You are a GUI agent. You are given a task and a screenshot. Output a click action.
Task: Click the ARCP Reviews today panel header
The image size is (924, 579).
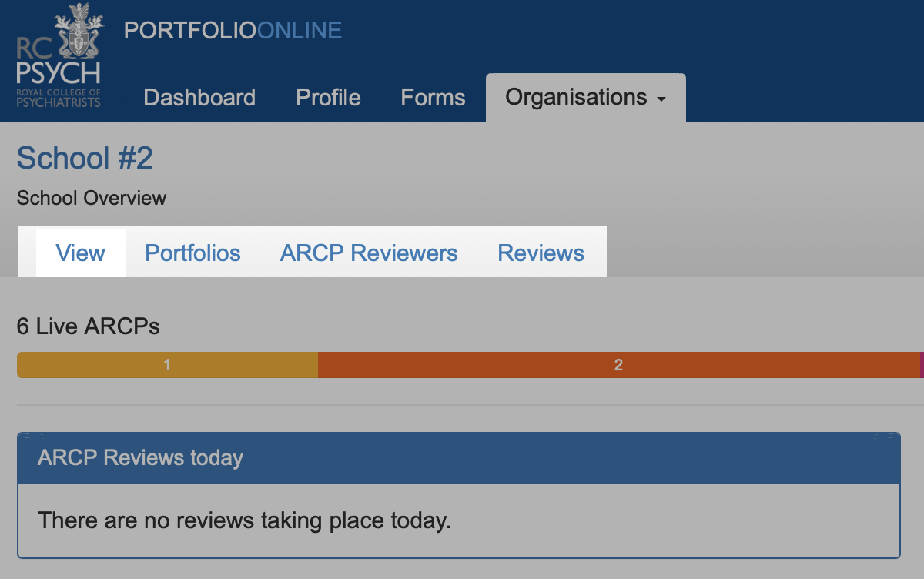tap(458, 458)
